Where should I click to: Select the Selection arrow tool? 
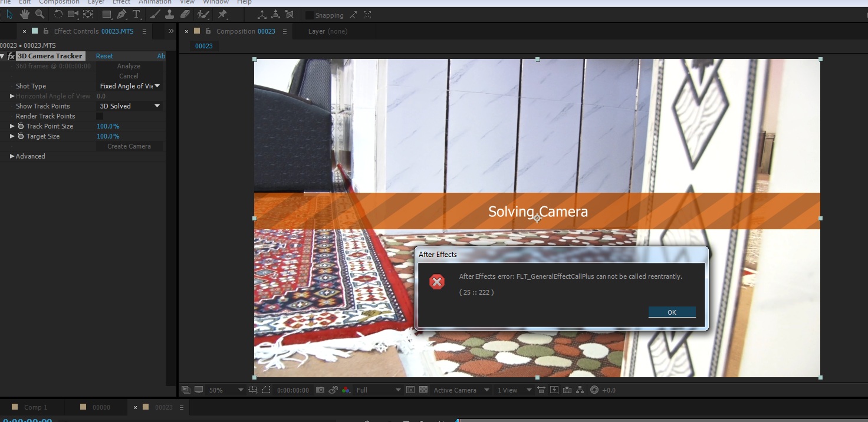click(10, 14)
